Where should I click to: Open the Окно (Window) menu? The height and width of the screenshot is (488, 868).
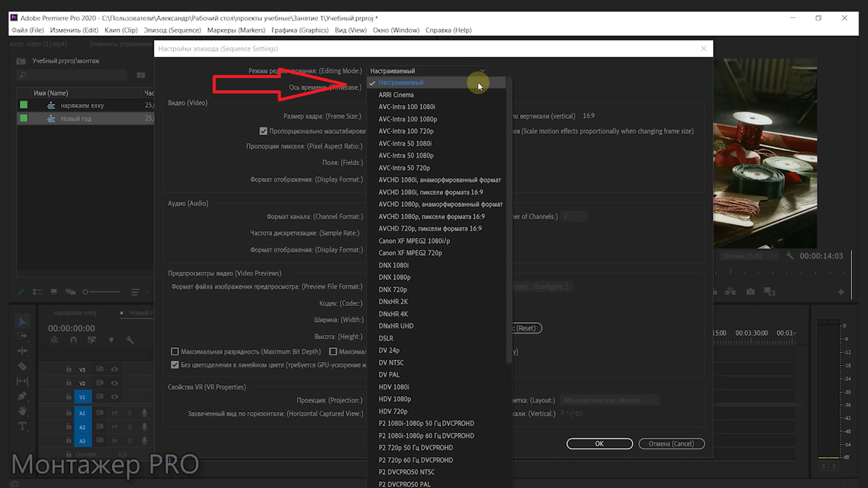pos(396,30)
